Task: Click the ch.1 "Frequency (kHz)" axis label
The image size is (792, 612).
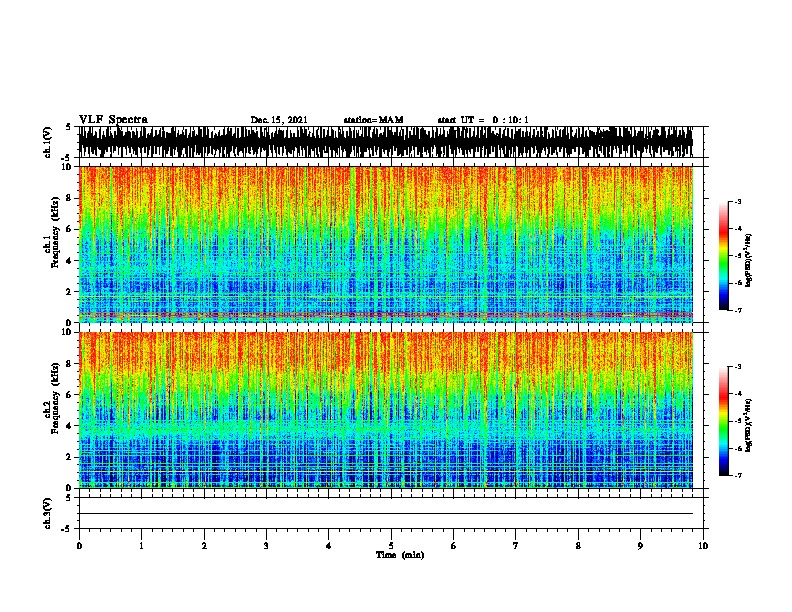Action: point(55,232)
